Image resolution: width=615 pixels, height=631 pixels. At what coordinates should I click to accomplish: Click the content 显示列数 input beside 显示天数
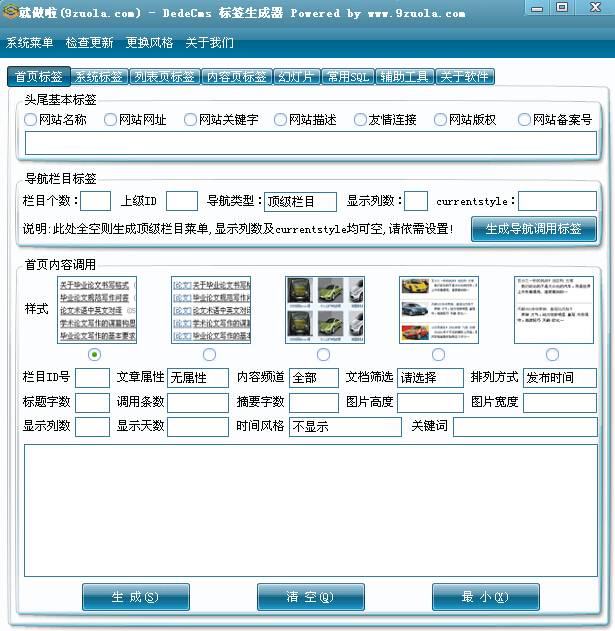coord(93,427)
